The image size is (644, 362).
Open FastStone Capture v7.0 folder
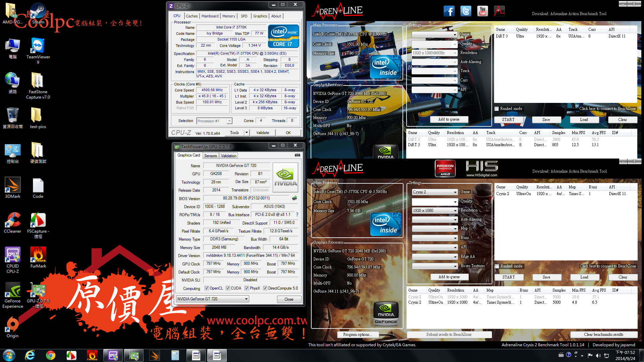point(38,85)
